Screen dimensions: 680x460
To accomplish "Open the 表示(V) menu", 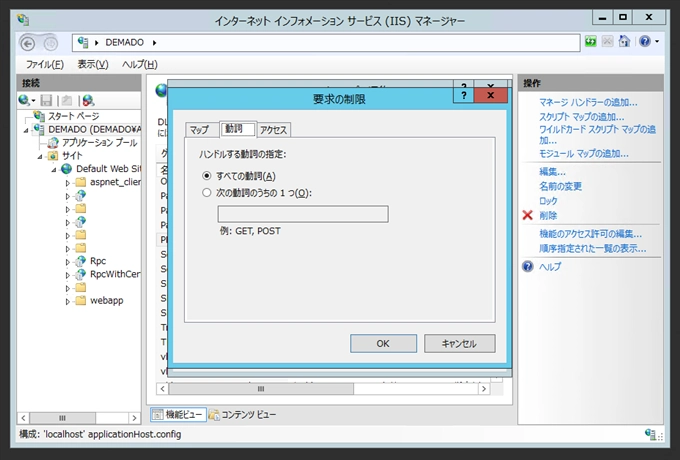I will pyautogui.click(x=93, y=65).
